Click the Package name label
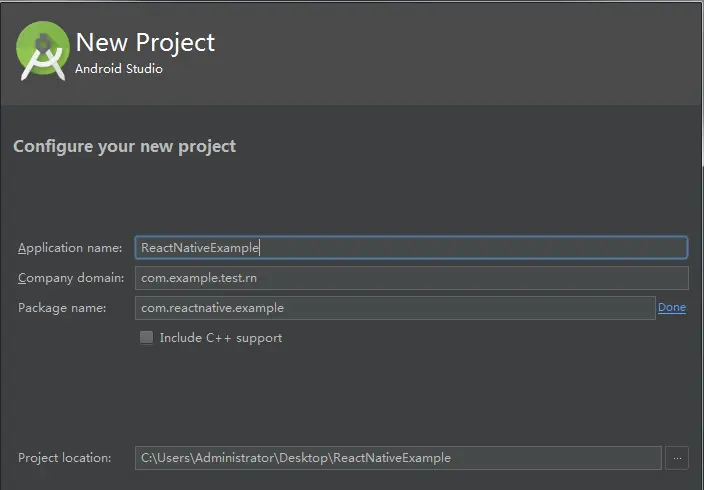The image size is (704, 490). tap(62, 308)
